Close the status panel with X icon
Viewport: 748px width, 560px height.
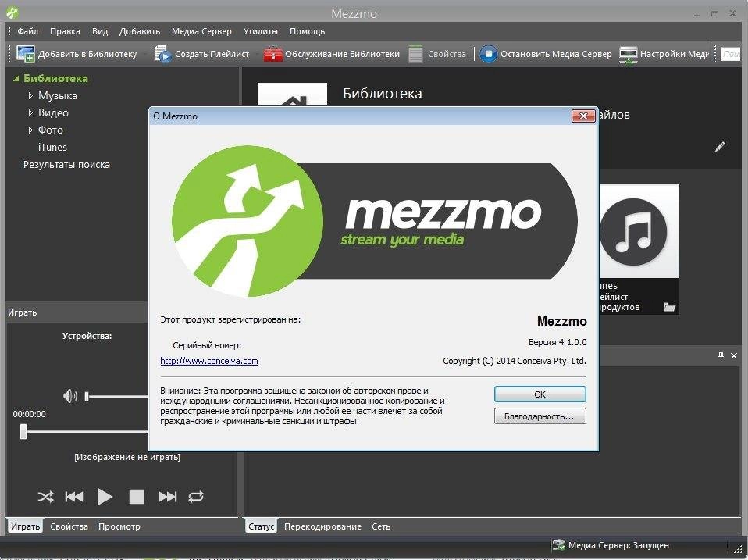click(x=734, y=356)
